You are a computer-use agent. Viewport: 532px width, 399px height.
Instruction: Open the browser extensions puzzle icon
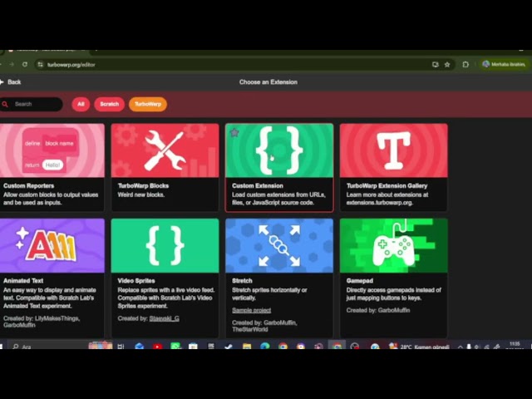[465, 65]
